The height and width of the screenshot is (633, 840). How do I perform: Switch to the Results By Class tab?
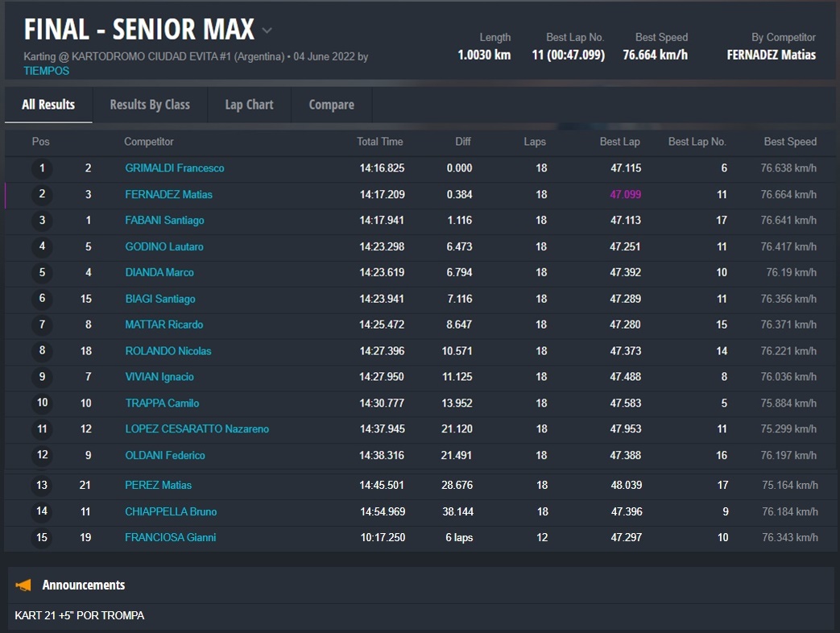pos(150,105)
